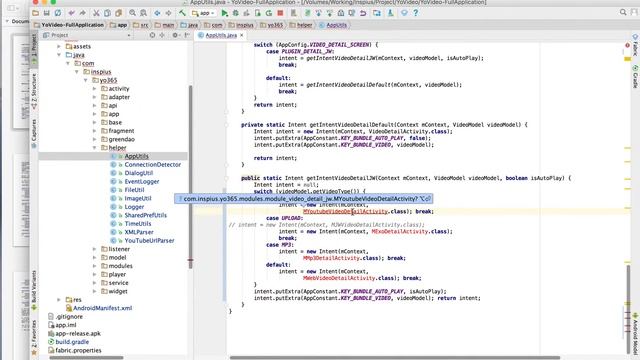Image resolution: width=640 pixels, height=360 pixels.
Task: Click Collapse All icon in Project panel
Action: click(x=162, y=35)
